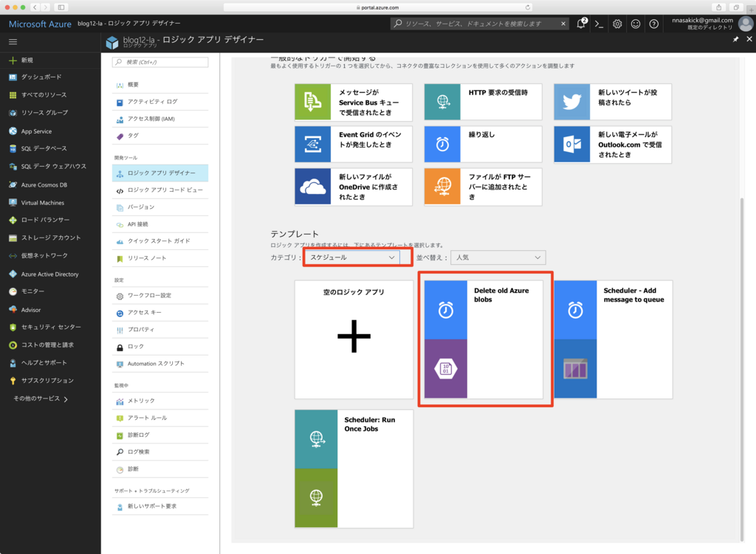Open サブスクリプション in sidebar
This screenshot has height=554, width=756.
47,381
